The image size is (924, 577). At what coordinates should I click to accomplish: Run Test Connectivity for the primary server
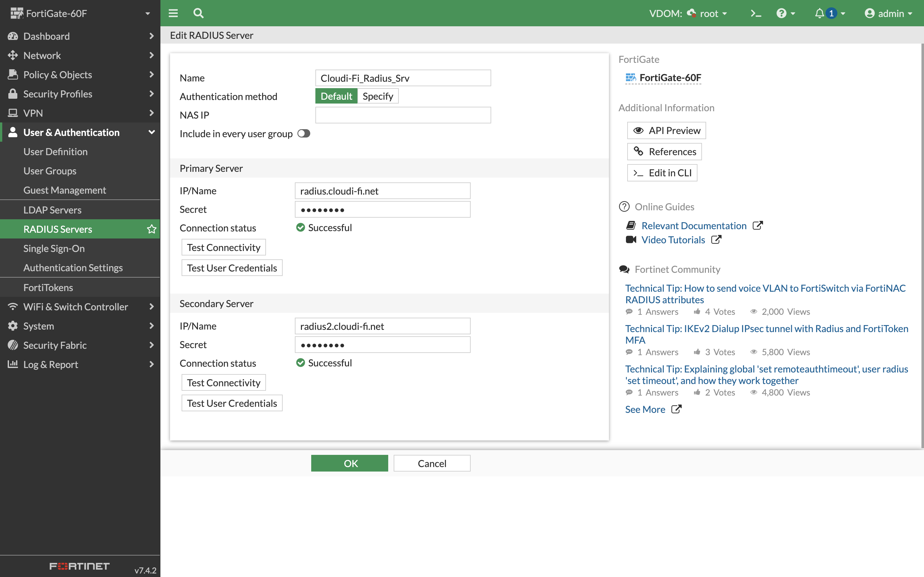[223, 247]
